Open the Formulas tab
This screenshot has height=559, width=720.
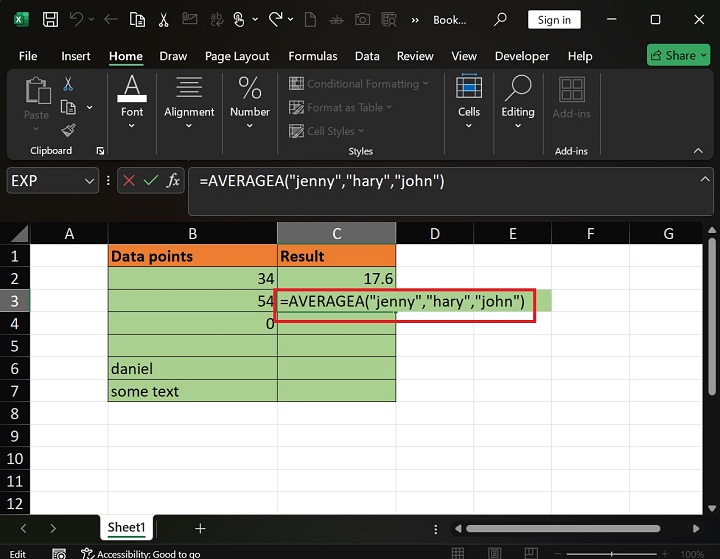click(x=315, y=56)
